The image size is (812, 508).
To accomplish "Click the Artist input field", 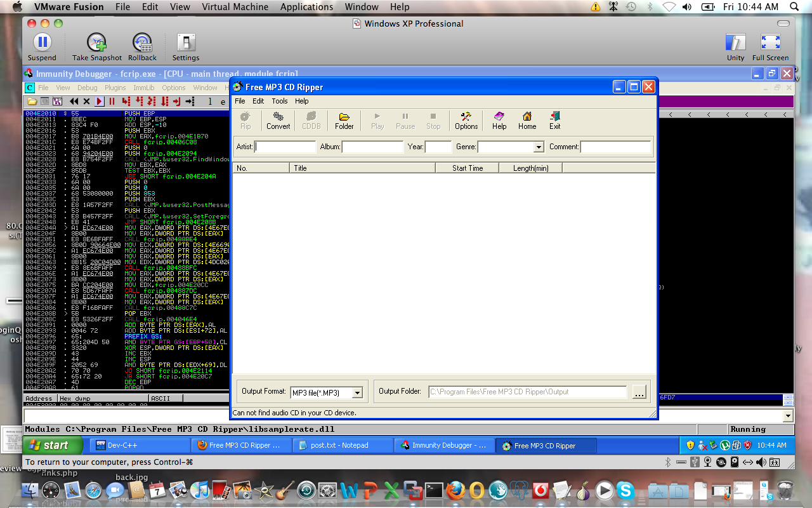I will [x=285, y=147].
